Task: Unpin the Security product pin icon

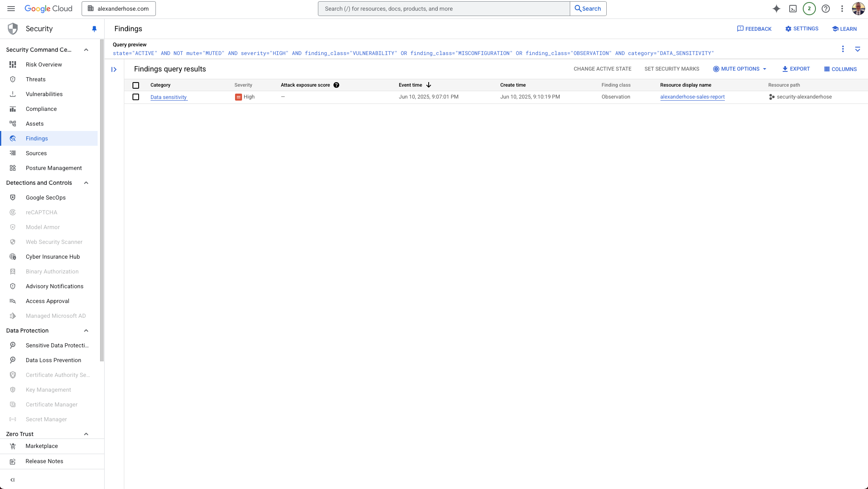Action: 94,29
